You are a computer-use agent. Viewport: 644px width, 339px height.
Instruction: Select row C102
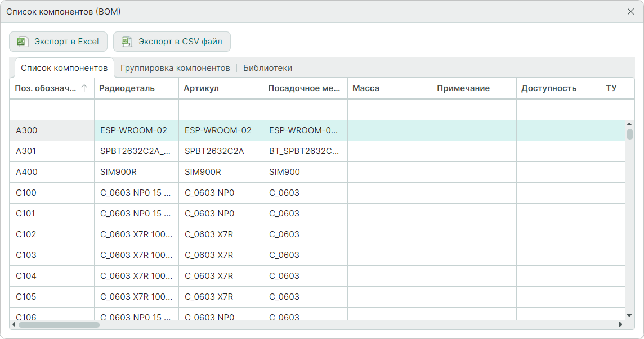(x=317, y=234)
